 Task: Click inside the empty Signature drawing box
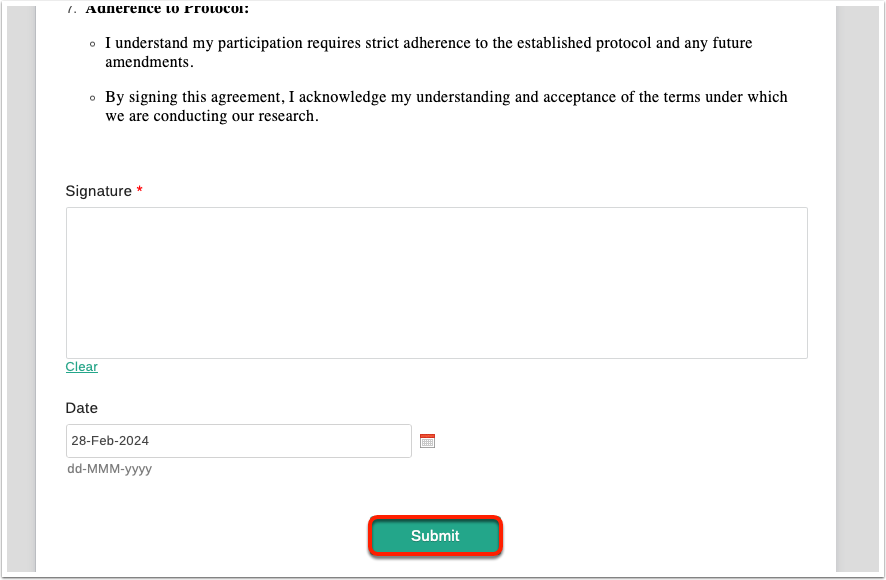click(x=436, y=283)
